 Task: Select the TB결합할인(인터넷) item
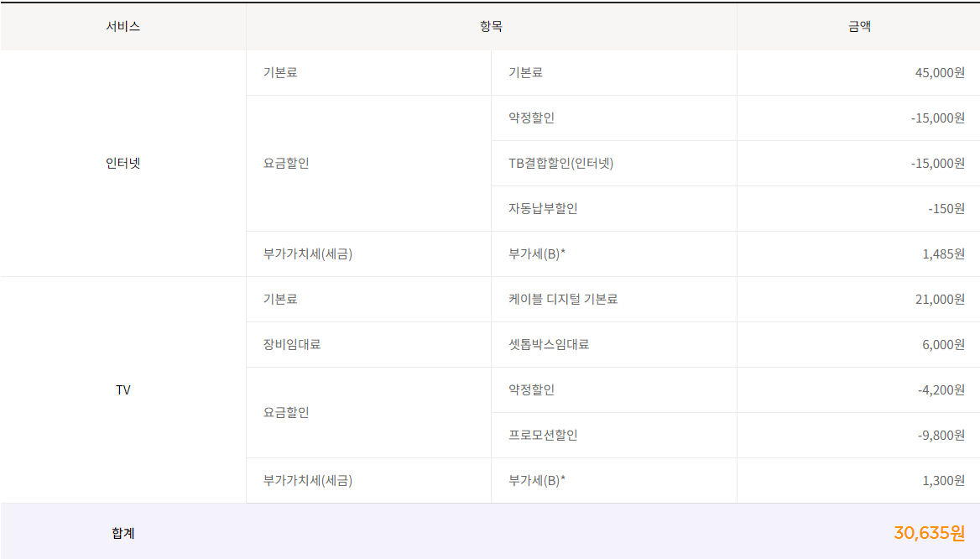point(560,163)
